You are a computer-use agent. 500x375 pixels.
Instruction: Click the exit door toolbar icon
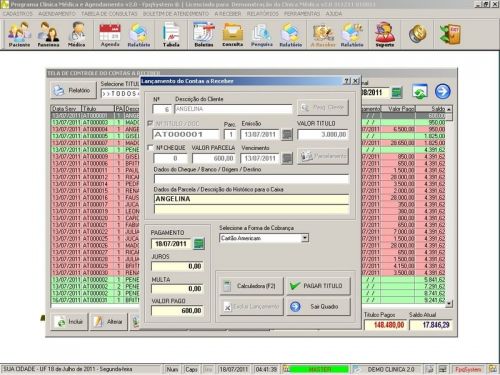[450, 34]
